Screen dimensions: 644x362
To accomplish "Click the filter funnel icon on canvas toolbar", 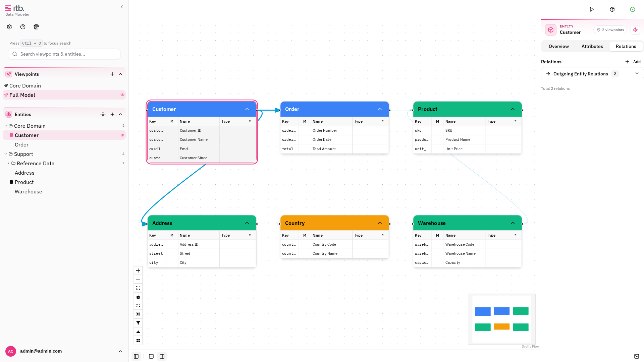I will [138, 323].
